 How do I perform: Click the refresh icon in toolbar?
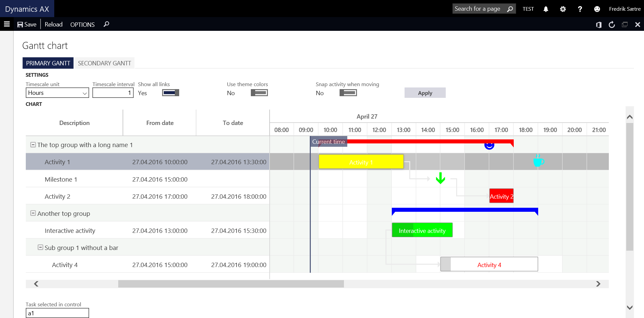tap(612, 24)
